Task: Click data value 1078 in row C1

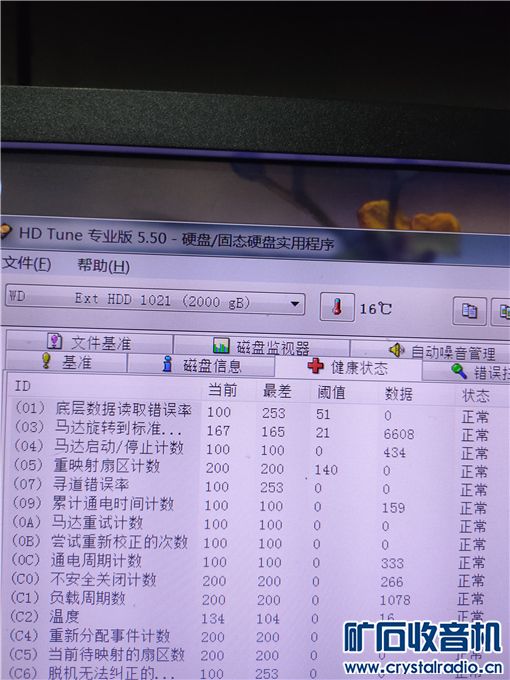Action: click(395, 600)
